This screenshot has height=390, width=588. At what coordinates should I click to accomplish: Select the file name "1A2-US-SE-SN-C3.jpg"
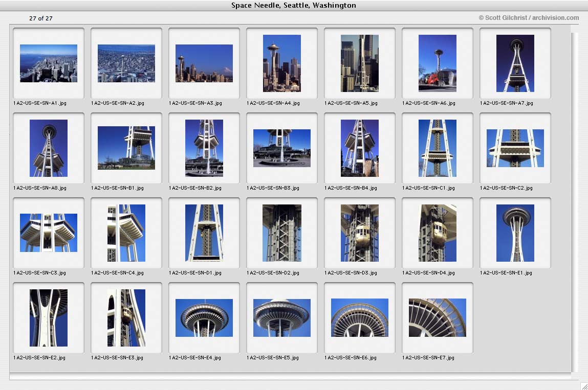pyautogui.click(x=39, y=273)
